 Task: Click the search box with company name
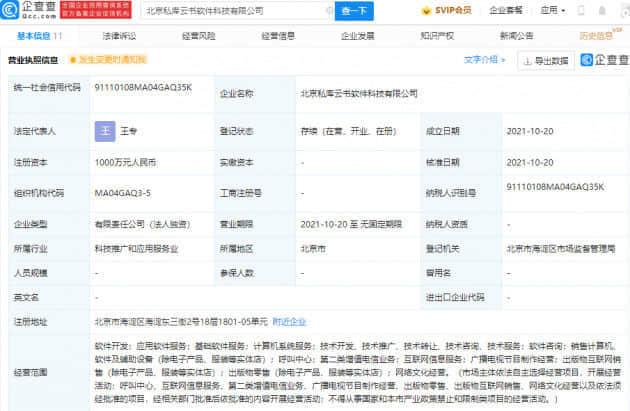[x=237, y=11]
